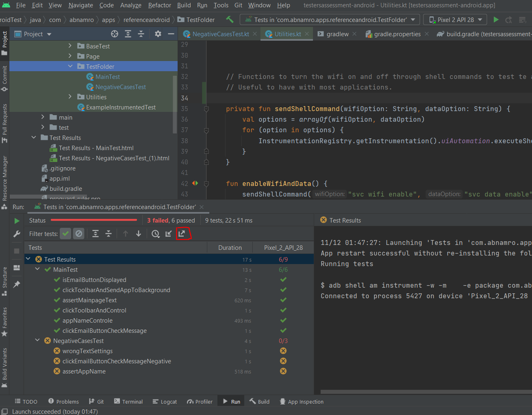Image resolution: width=532 pixels, height=415 pixels.
Task: Click Import Test Results icon
Action: coord(169,234)
